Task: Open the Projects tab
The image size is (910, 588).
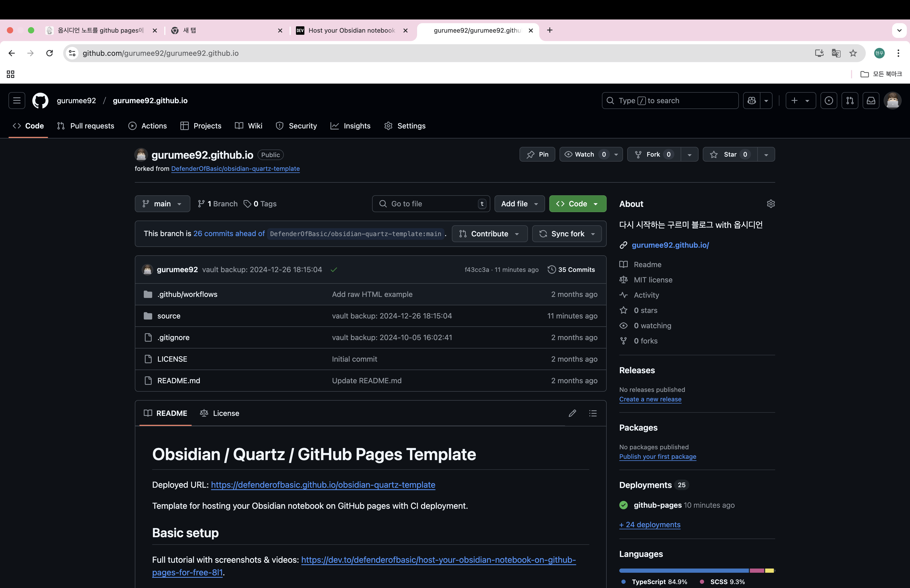Action: click(201, 126)
